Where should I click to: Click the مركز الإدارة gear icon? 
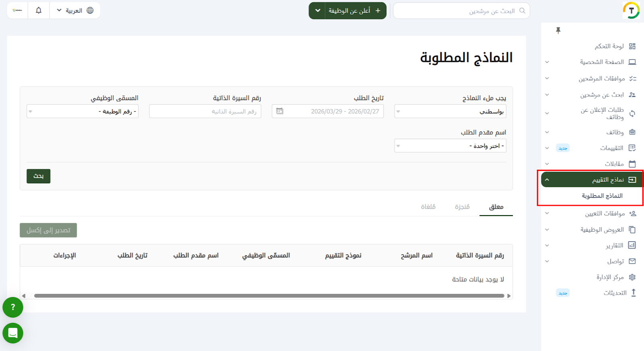click(632, 277)
